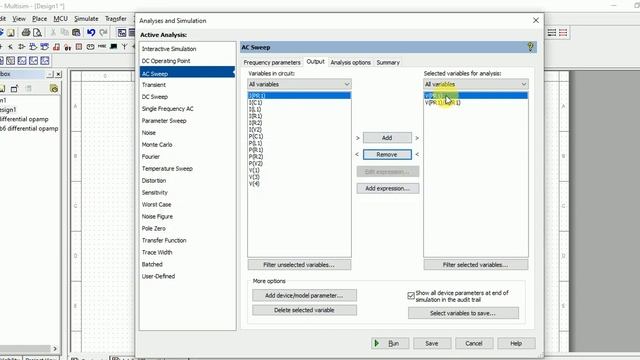Viewport: 640px width, 360px height.
Task: Place a Transistor component from toolbar
Action: click(11, 47)
